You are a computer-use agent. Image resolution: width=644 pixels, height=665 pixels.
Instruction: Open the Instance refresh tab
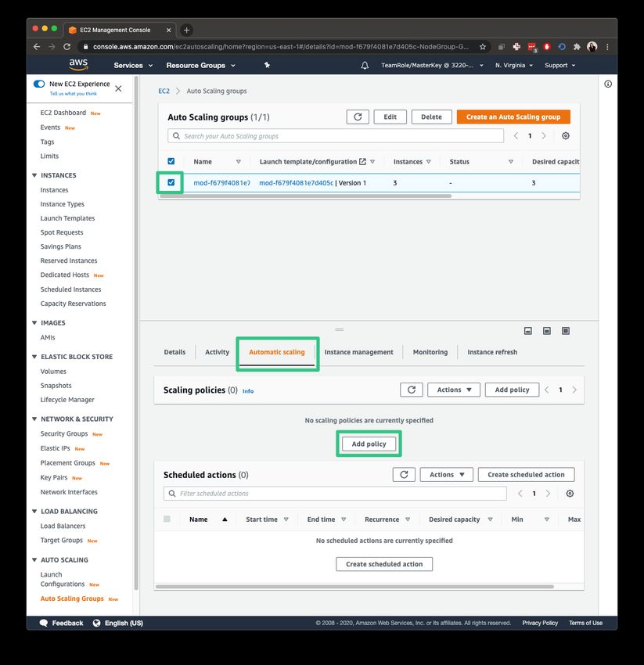(x=492, y=352)
